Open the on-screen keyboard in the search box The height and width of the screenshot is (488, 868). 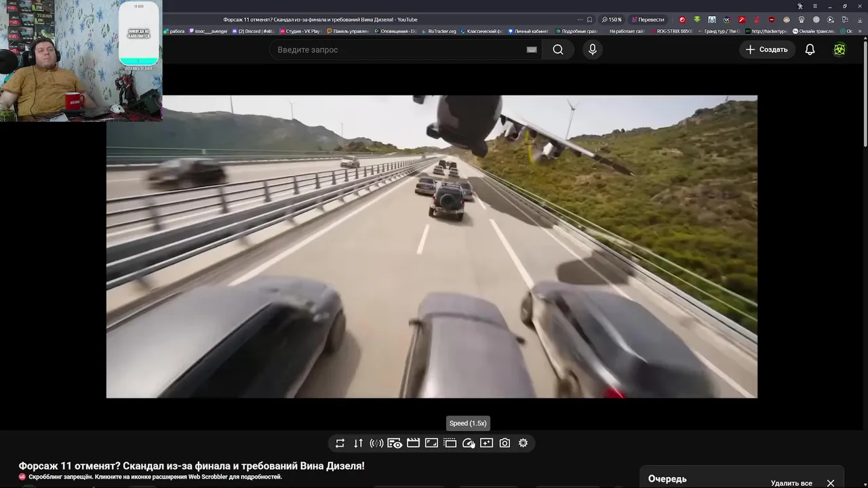[532, 49]
